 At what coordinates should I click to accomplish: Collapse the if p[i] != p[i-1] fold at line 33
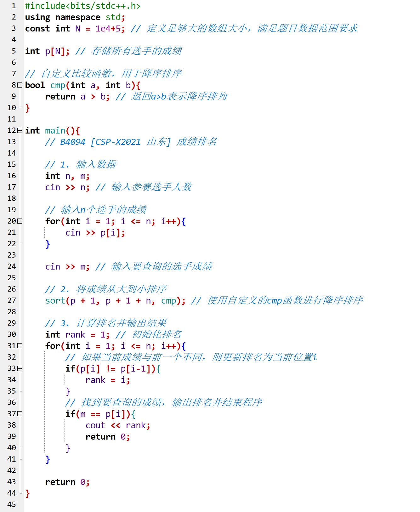point(20,368)
